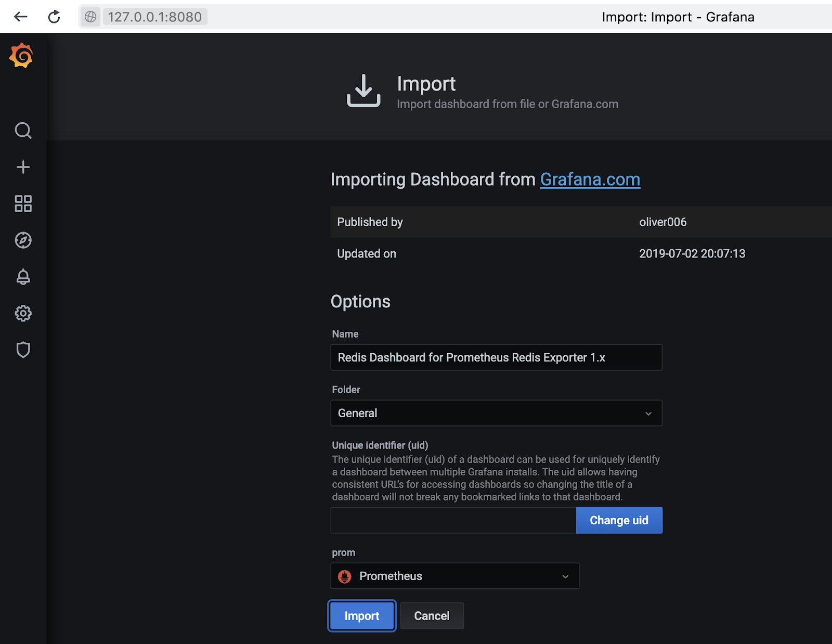832x644 pixels.
Task: Click the 'Import dashboard from file or Grafana.com' subtitle
Action: tap(508, 104)
